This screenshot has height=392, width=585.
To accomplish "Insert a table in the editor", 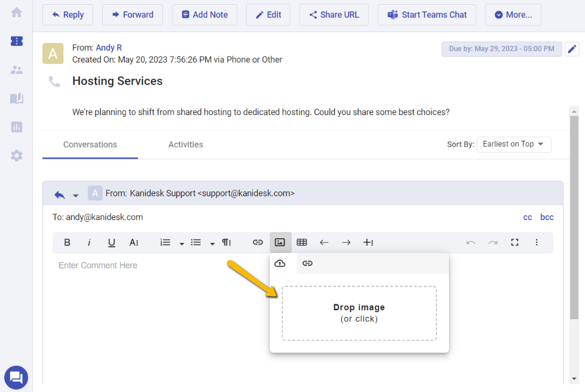I will [302, 242].
